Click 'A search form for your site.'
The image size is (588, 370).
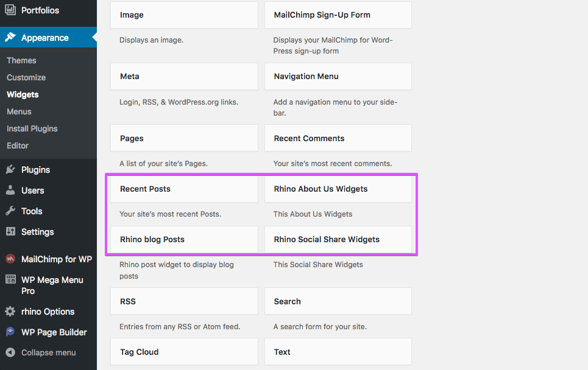coord(320,327)
